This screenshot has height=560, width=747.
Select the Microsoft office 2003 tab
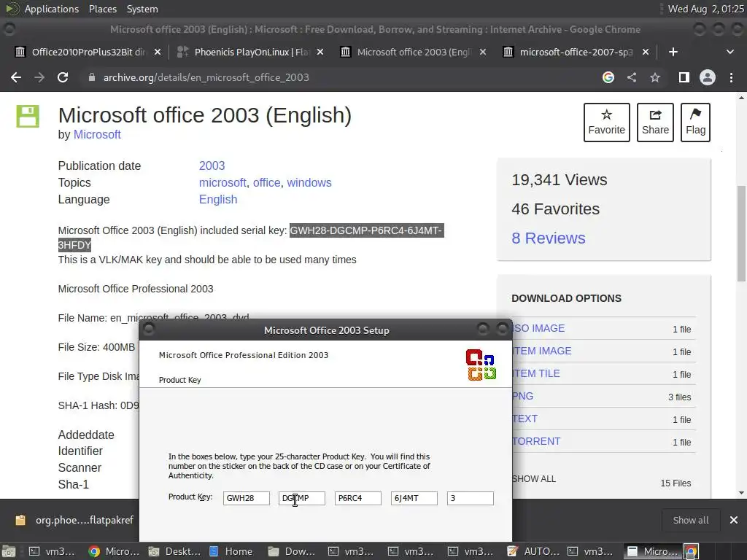(412, 52)
